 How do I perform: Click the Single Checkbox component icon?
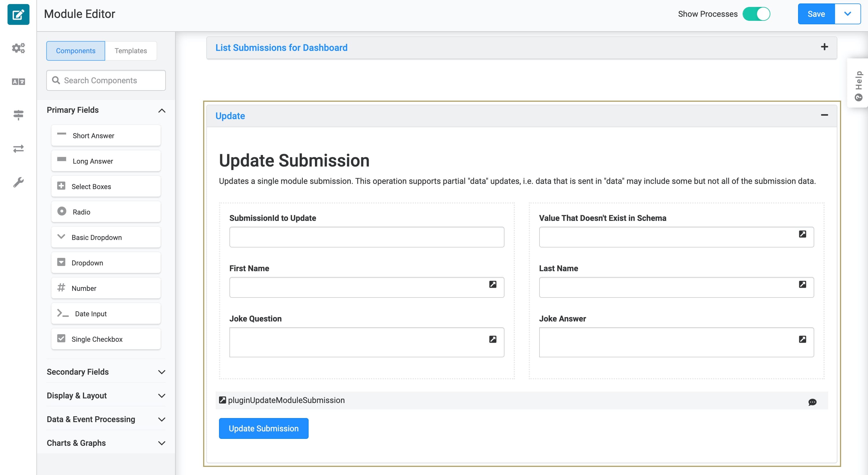click(61, 339)
